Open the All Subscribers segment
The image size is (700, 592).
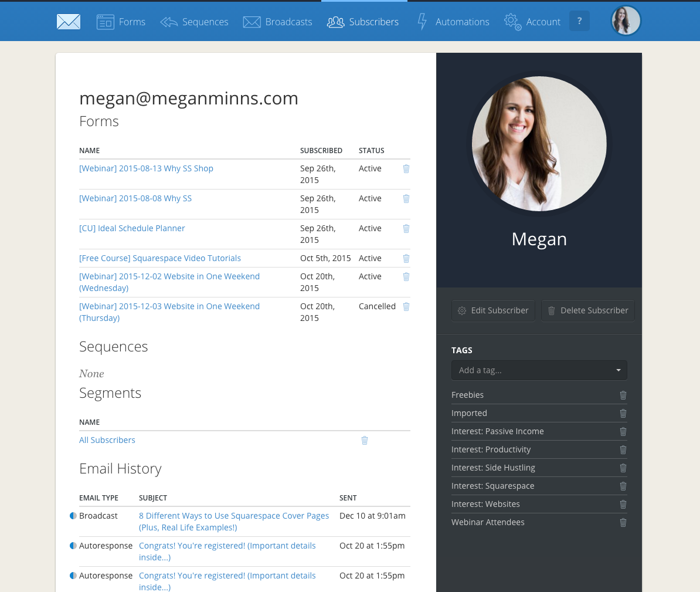[107, 440]
